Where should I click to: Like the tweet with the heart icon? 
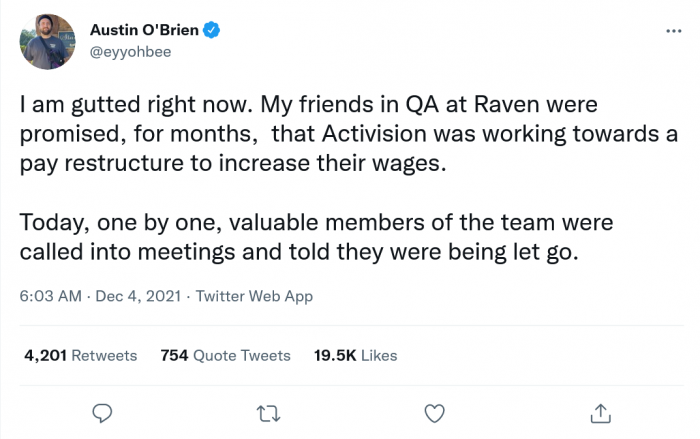(434, 412)
